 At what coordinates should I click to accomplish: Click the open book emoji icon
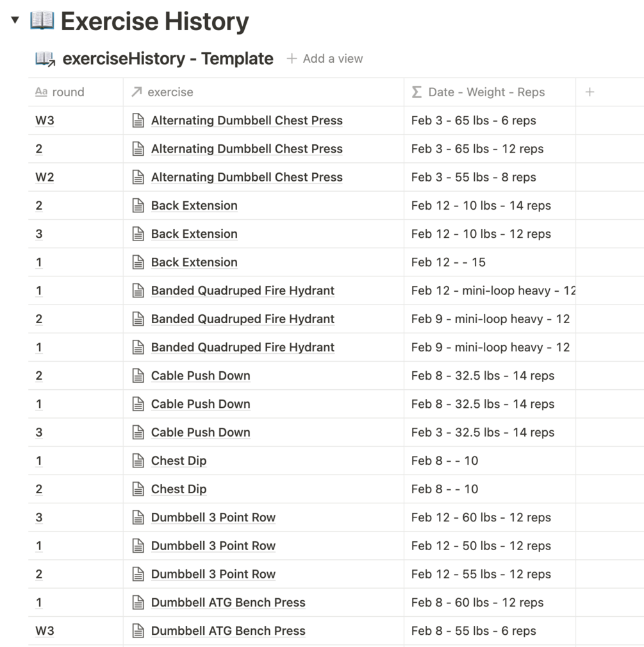pos(42,21)
